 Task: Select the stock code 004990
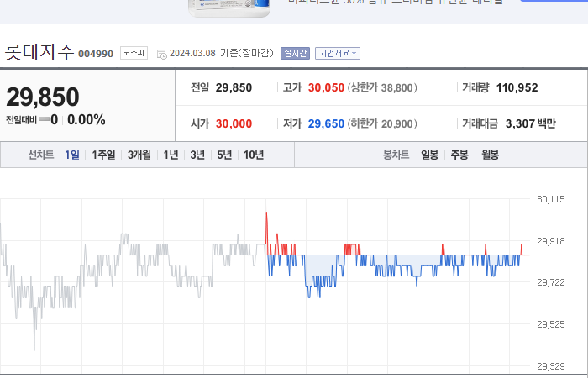pyautogui.click(x=96, y=54)
